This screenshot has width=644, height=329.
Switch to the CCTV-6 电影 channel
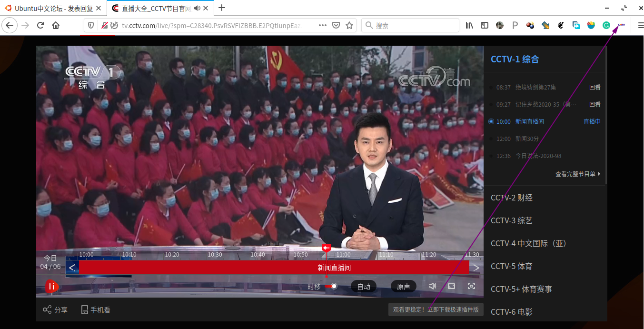point(512,312)
